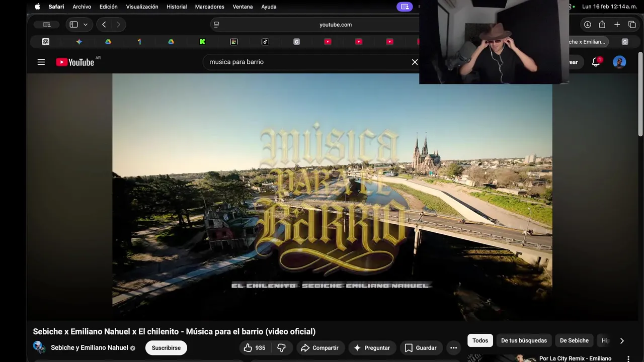Open YouTube notifications bell
This screenshot has width=644, height=362.
point(596,62)
